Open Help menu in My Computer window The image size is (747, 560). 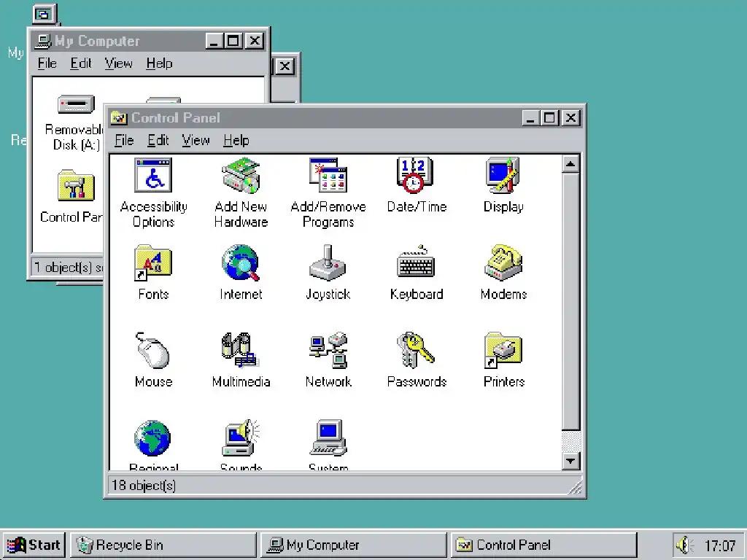coord(159,63)
